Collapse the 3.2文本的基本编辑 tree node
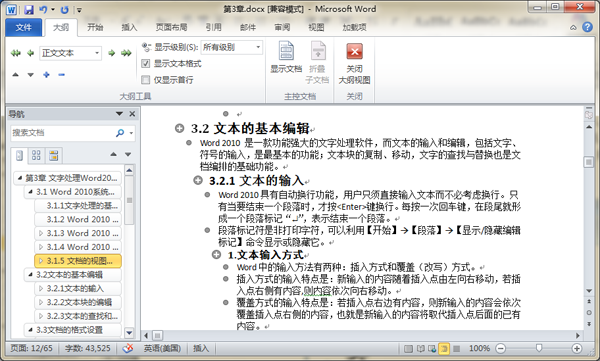The width and height of the screenshot is (600, 361). (x=30, y=274)
